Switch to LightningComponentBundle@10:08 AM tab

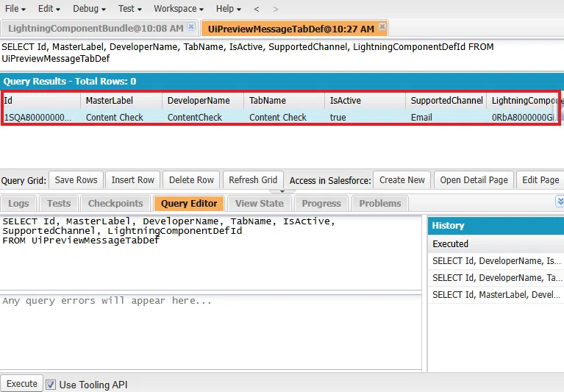tap(96, 29)
